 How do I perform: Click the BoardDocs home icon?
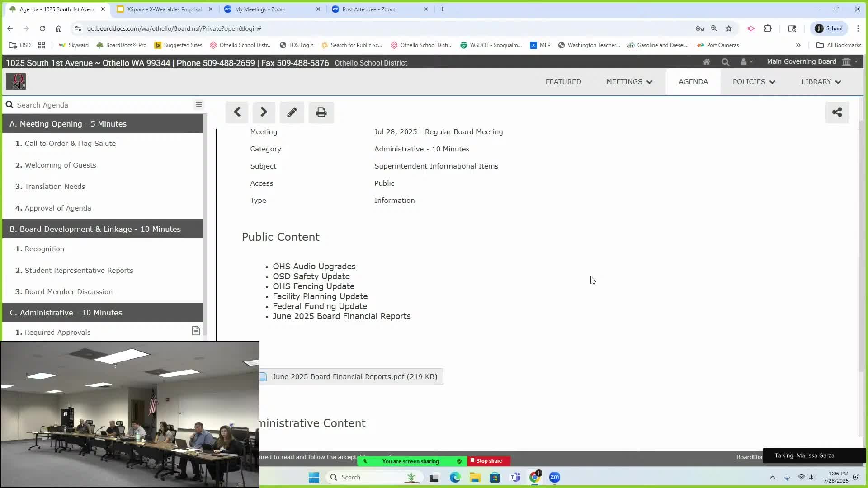click(706, 62)
